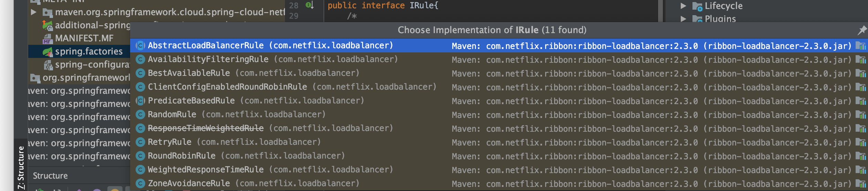The width and height of the screenshot is (868, 191).
Task: Open the Z: Structure tool window tab
Action: (21, 168)
